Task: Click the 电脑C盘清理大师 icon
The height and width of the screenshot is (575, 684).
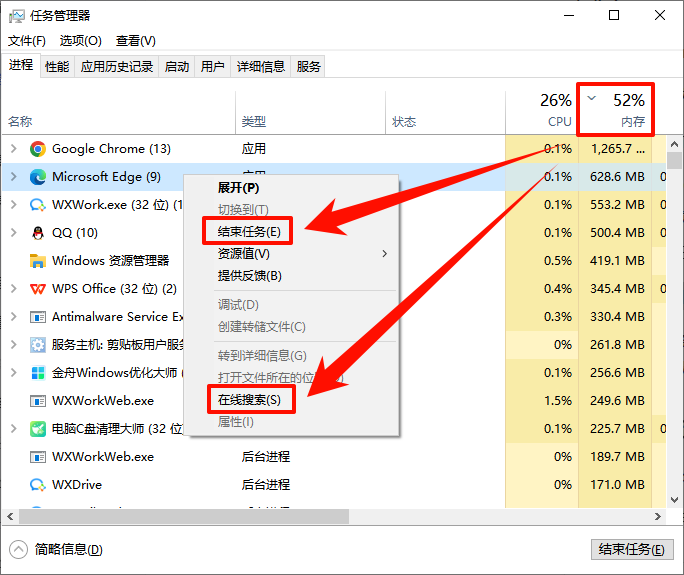Action: pyautogui.click(x=38, y=429)
